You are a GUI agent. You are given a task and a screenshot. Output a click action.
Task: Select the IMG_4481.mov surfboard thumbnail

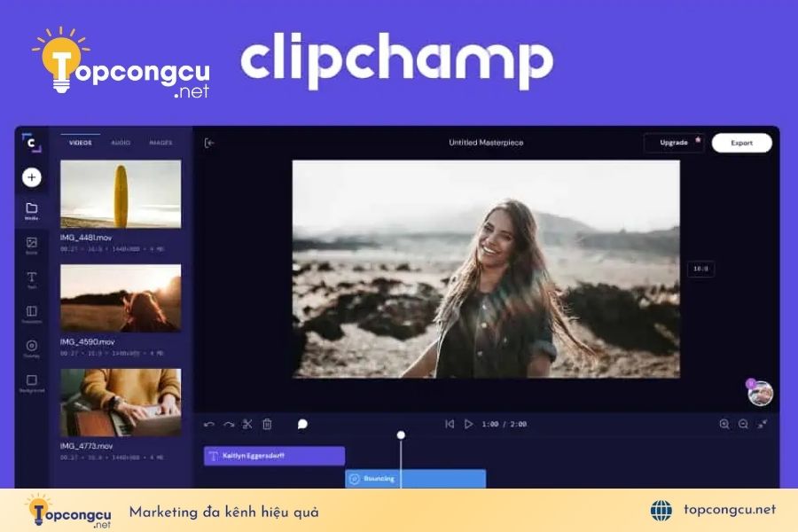coord(121,194)
